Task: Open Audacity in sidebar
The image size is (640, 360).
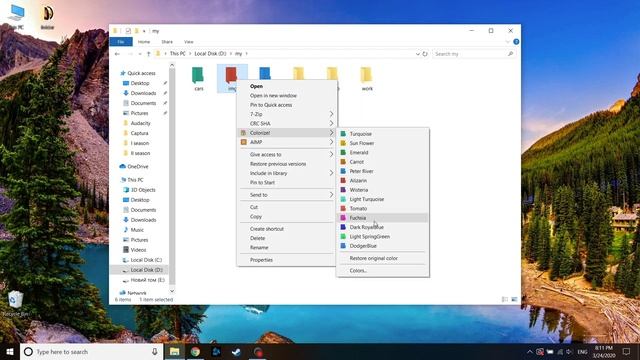Action: (140, 123)
